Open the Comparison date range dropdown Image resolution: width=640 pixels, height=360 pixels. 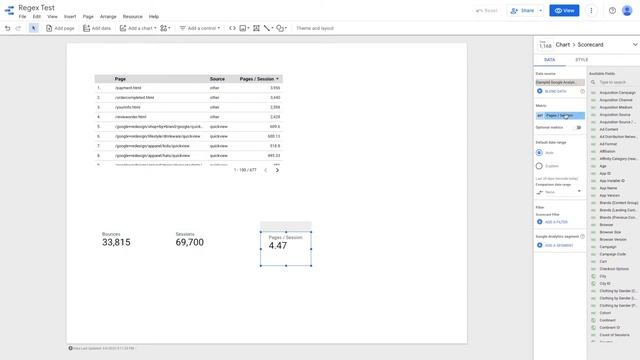[559, 192]
